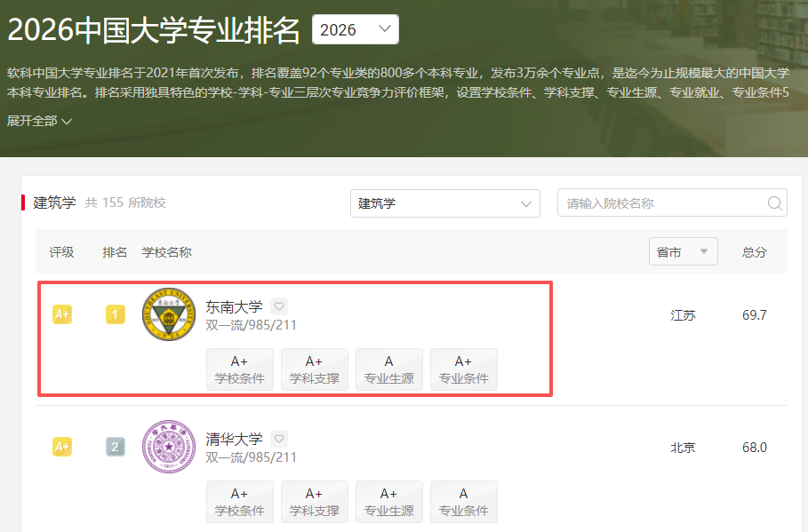
Task: Click the 排名 column header
Action: click(x=115, y=252)
